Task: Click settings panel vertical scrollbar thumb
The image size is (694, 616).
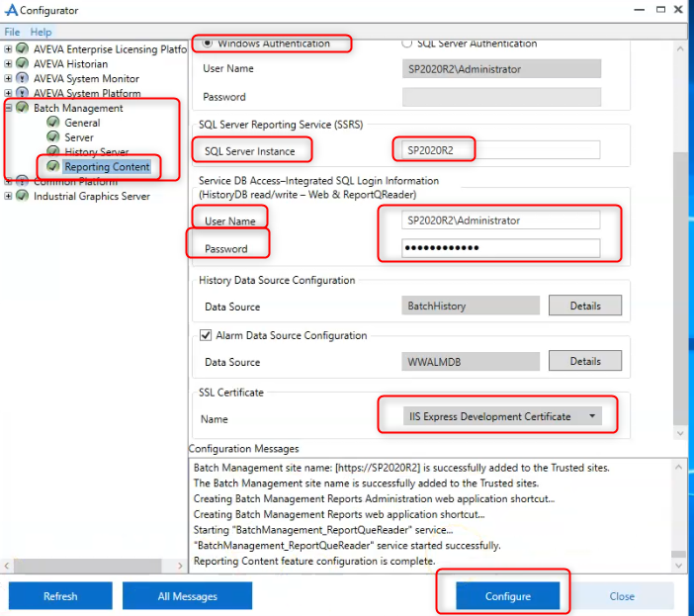Action: [x=680, y=288]
